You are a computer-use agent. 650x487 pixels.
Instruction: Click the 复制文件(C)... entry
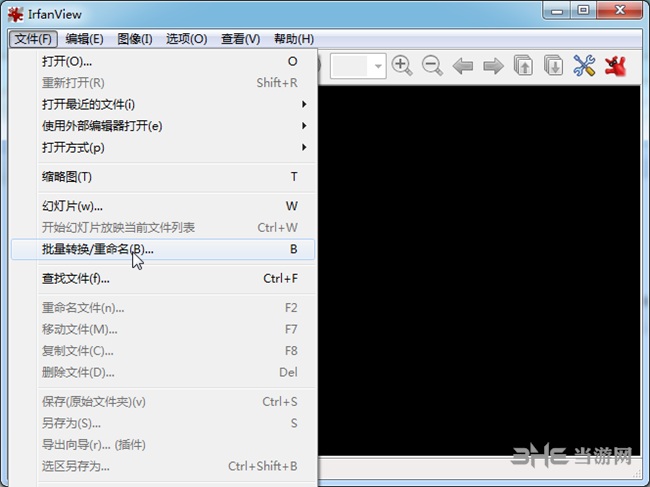pyautogui.click(x=163, y=351)
